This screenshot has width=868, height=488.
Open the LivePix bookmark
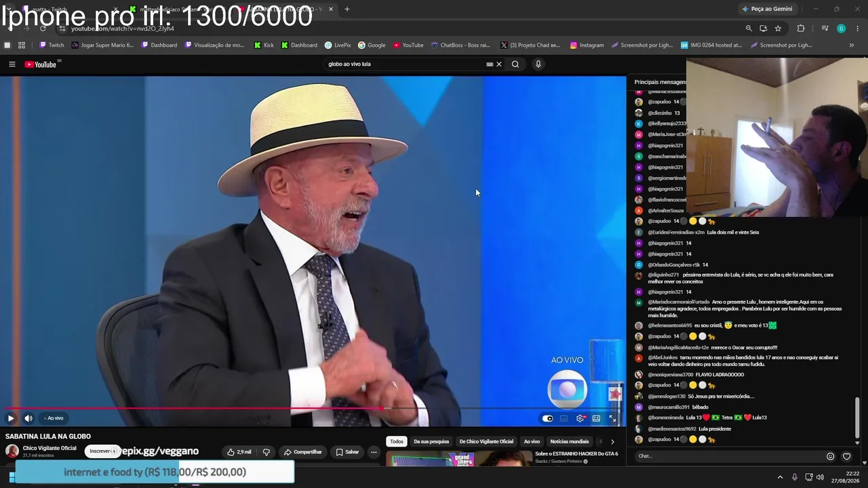[x=338, y=45]
